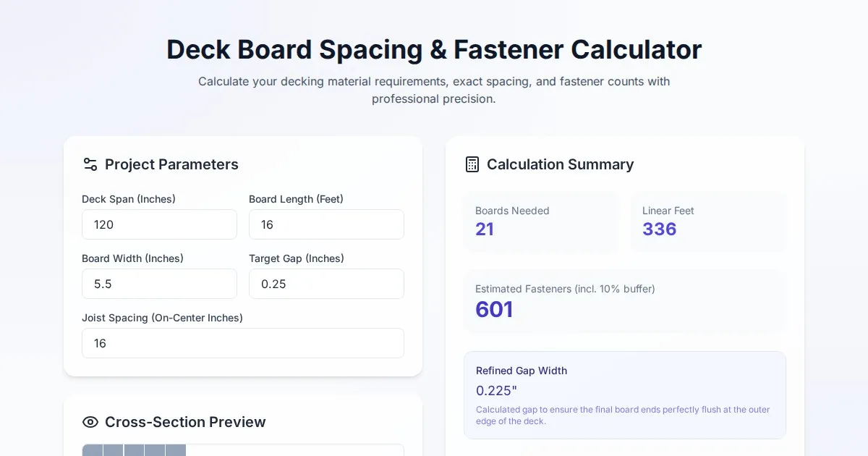Click the Refined Gap Width description text
Screen dimensions: 868x456
pyautogui.click(x=623, y=415)
